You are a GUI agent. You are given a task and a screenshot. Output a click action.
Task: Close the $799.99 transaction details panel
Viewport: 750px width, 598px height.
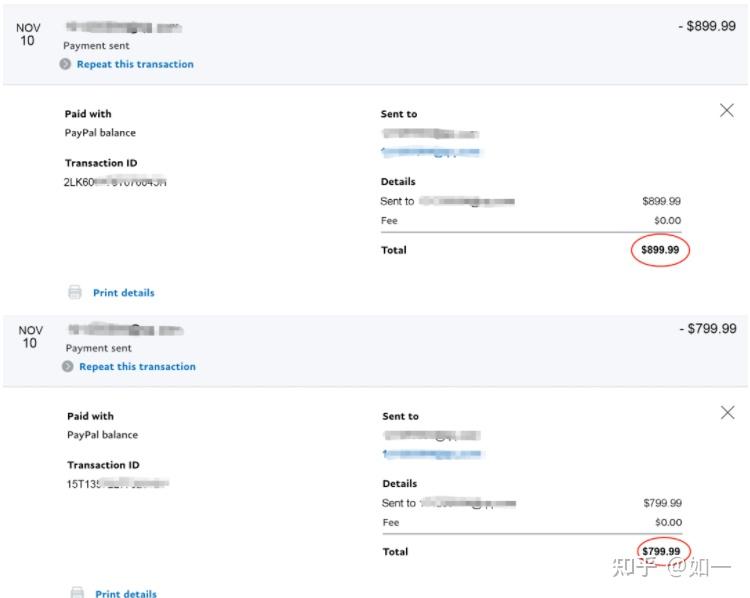point(728,413)
